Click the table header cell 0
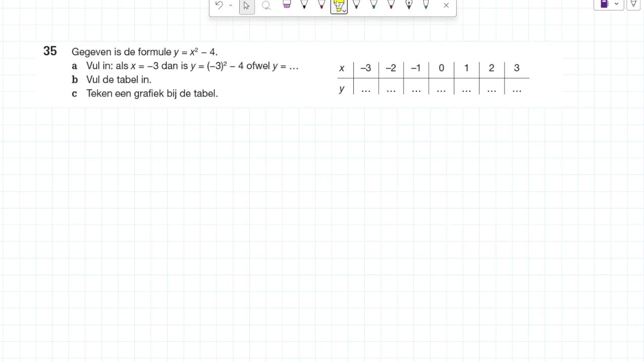This screenshot has height=362, width=644. [441, 68]
